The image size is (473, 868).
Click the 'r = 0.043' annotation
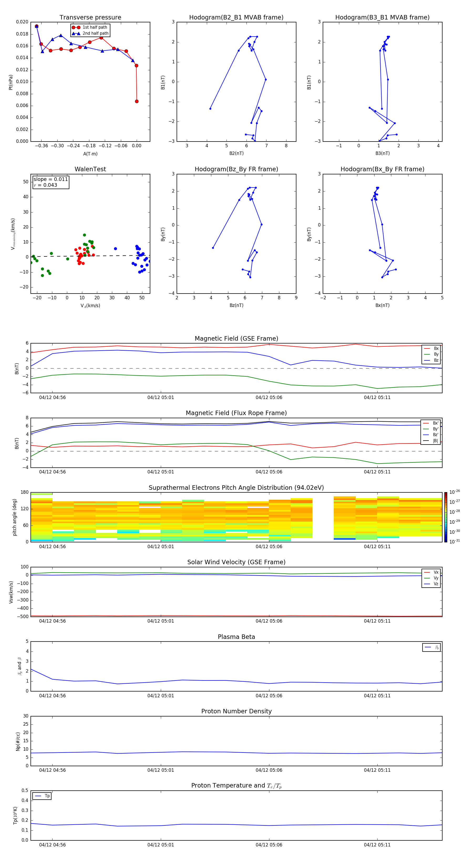[45, 185]
